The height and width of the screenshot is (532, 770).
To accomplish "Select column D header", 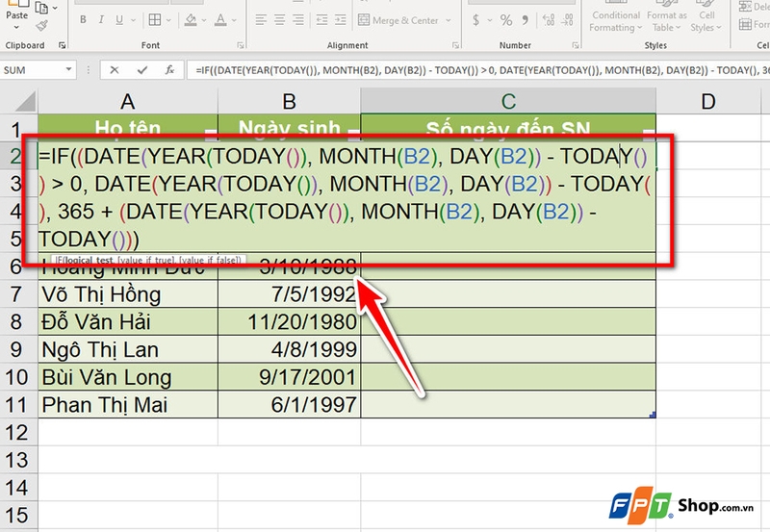I will point(708,102).
